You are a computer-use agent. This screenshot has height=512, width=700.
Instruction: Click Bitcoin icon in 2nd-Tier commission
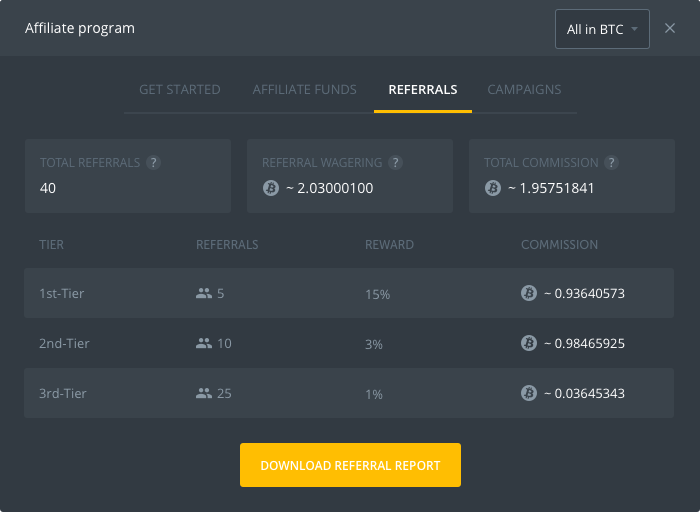click(529, 343)
